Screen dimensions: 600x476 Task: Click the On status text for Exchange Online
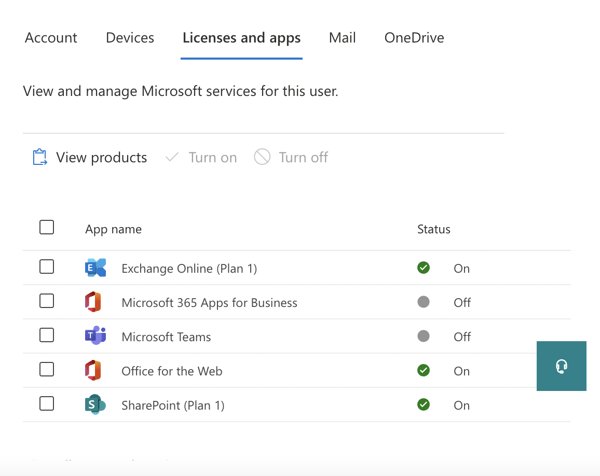[461, 269]
